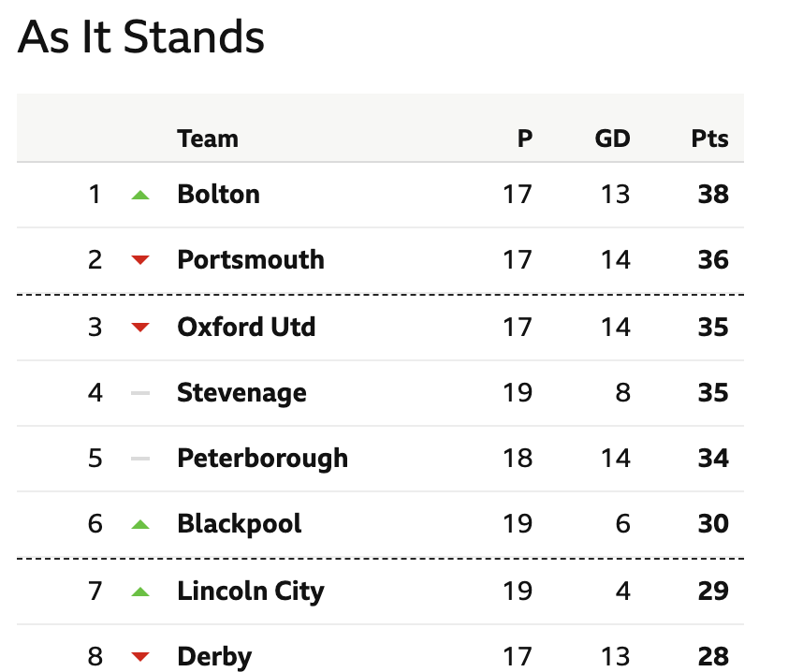Open the Portsmouth team link
This screenshot has height=672, width=803.
(251, 259)
